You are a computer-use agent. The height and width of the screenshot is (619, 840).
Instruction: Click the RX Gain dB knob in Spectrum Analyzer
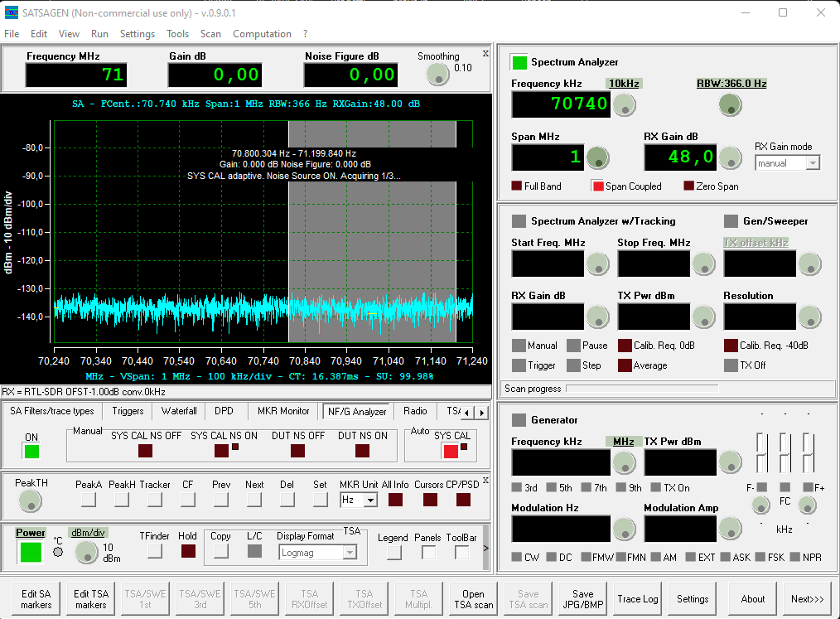730,157
